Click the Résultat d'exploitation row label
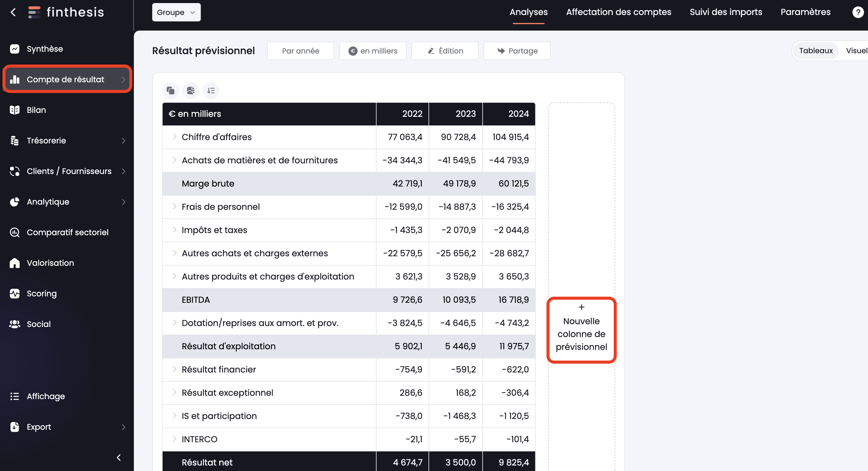The height and width of the screenshot is (471, 868). tap(229, 347)
